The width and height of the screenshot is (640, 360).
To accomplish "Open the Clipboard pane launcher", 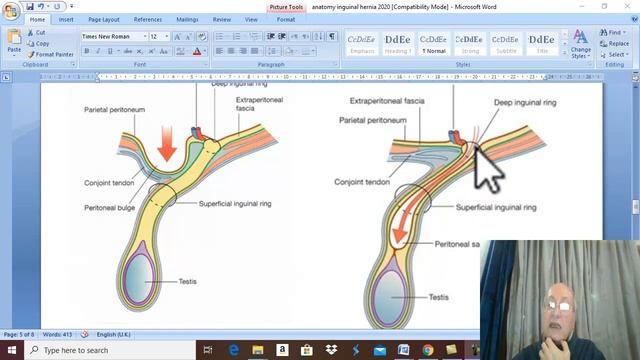I will [x=73, y=64].
